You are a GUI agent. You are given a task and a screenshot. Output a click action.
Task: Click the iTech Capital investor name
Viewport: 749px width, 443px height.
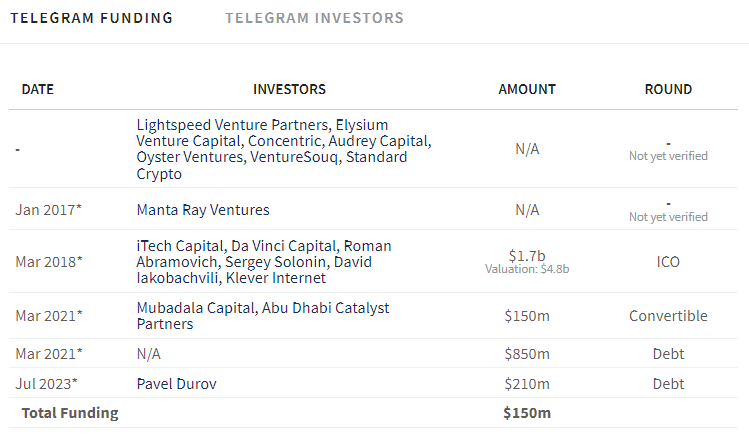[x=180, y=246]
